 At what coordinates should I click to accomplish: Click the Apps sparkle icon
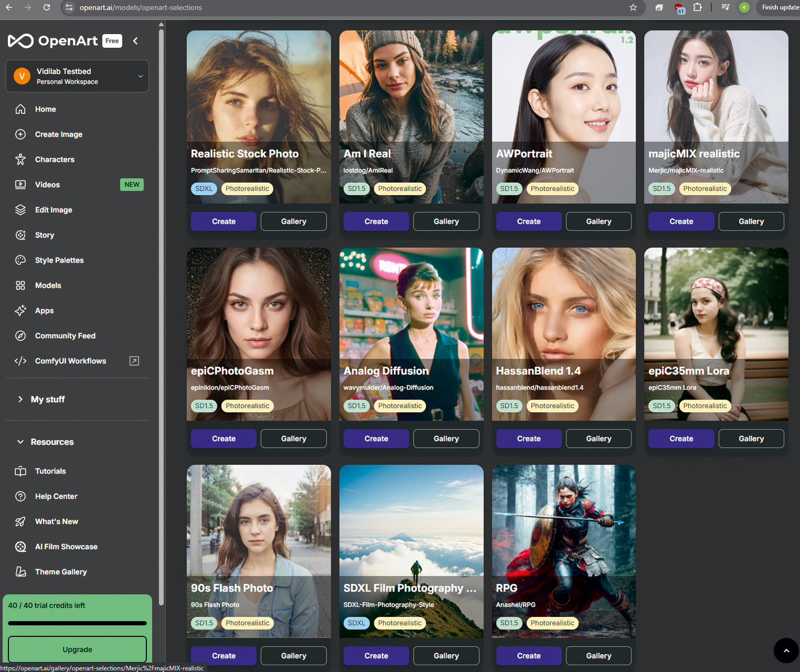[x=20, y=311]
